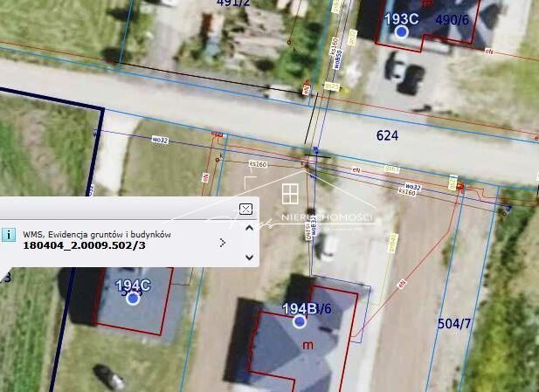Click the road parcel labeled 624
This screenshot has height=392, width=539.
point(386,134)
